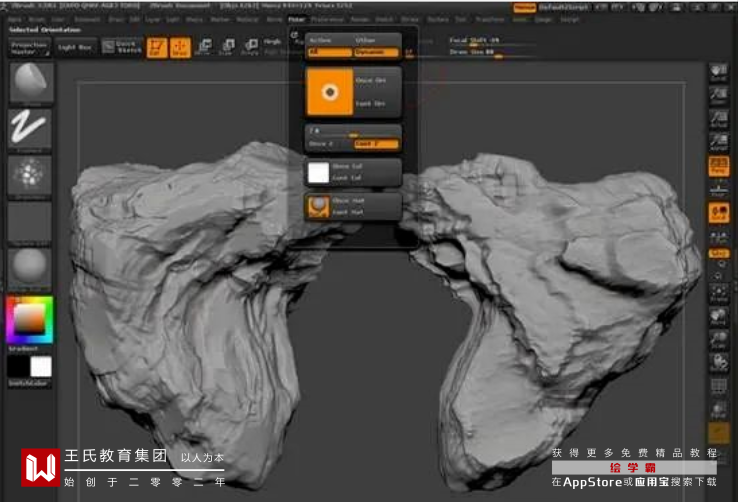Click the white color swatch in the Picker palette
The image size is (738, 502).
click(318, 172)
